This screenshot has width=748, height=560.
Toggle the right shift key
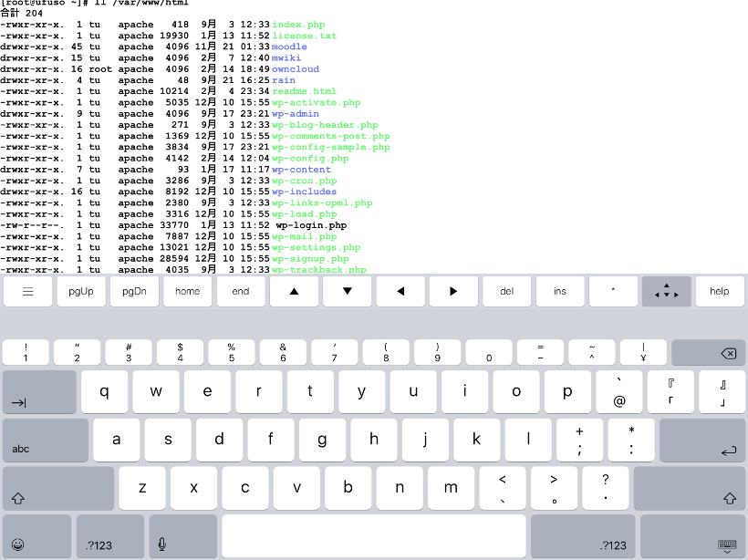click(x=689, y=488)
